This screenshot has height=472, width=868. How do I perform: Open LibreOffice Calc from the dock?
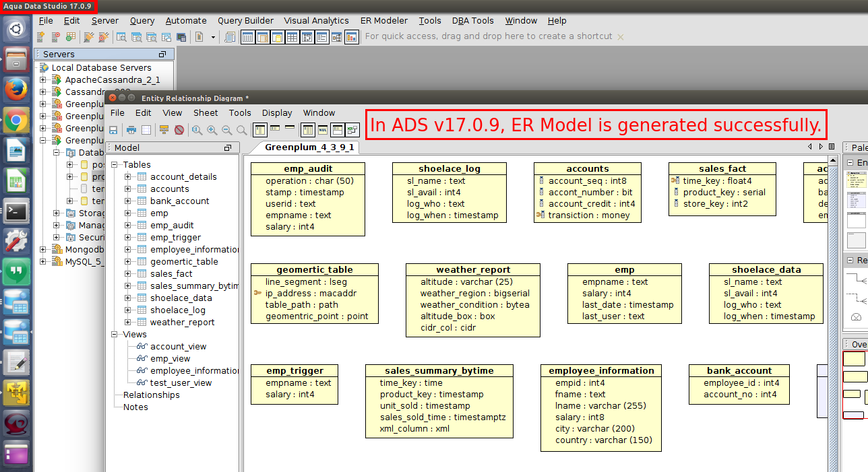16,180
